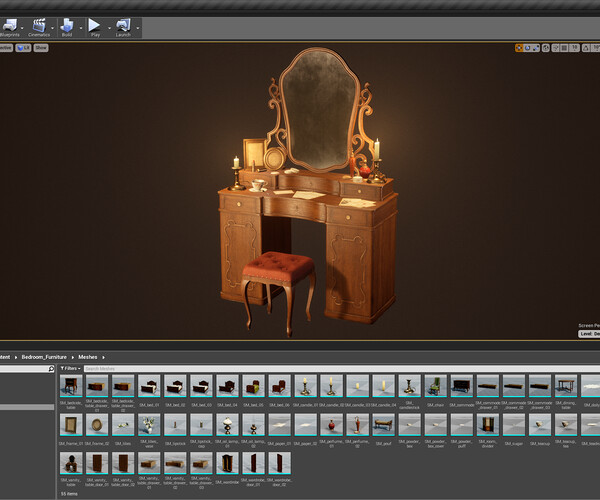600x500 pixels.
Task: Select SM_perfume_02 mesh thumbnail
Action: pos(357,425)
